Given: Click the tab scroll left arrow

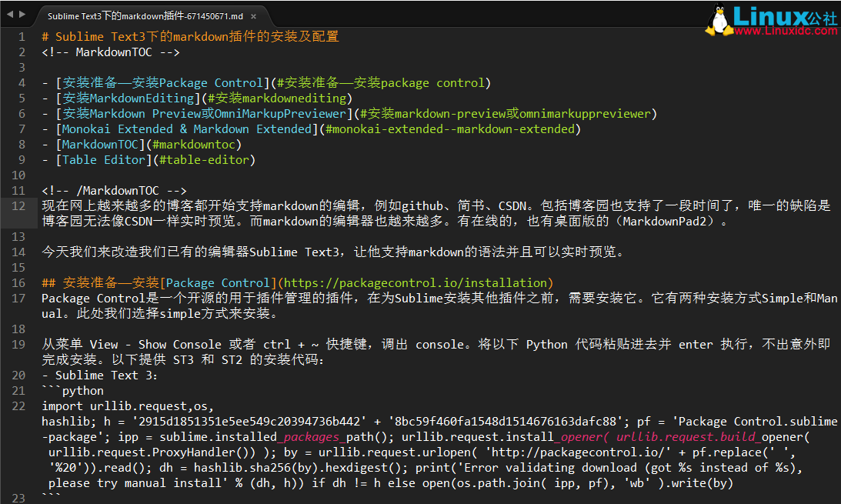Looking at the screenshot, I should click(10, 15).
